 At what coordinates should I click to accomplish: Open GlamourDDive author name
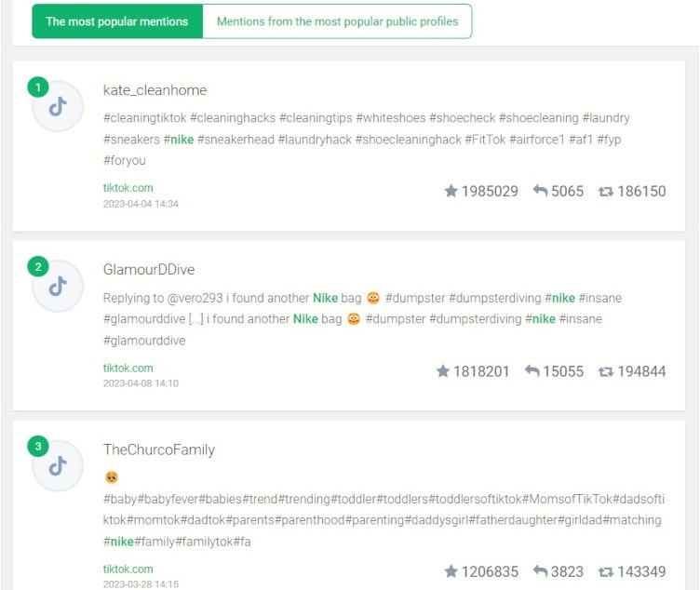point(149,270)
